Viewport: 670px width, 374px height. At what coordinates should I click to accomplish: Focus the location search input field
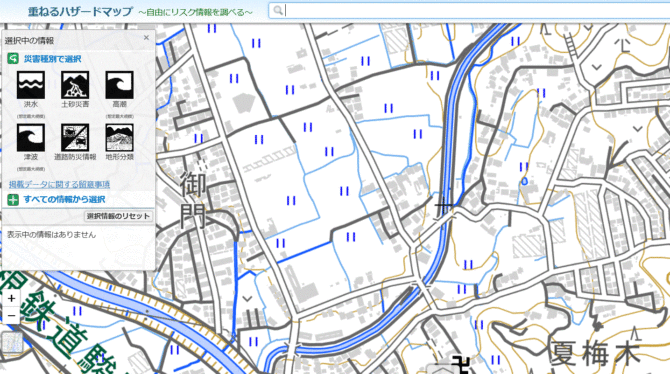pos(476,10)
